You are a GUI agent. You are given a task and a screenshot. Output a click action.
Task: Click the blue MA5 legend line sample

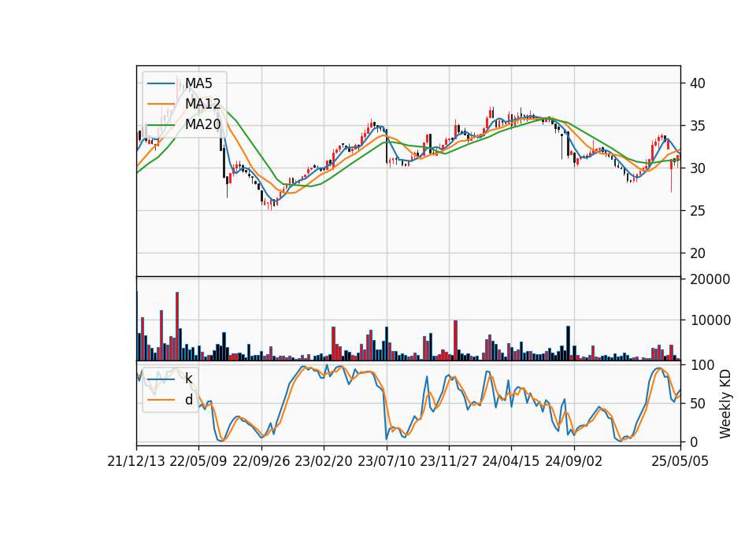[x=161, y=83]
